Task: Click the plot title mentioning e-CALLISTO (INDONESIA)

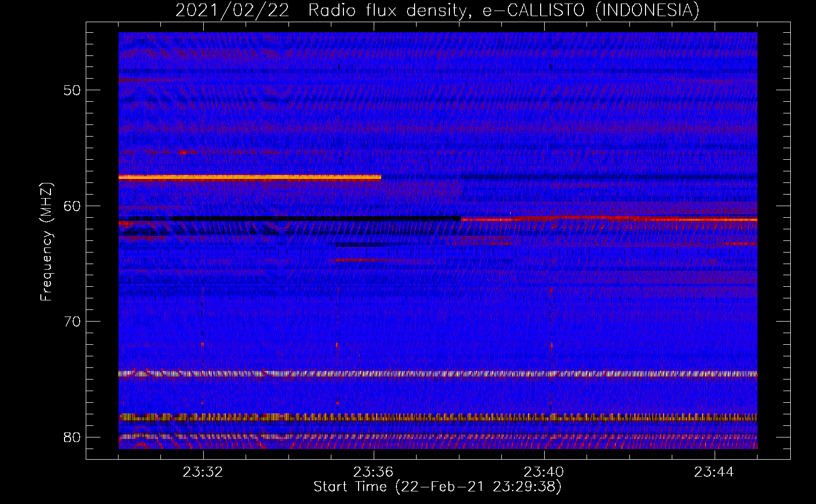Action: click(437, 10)
